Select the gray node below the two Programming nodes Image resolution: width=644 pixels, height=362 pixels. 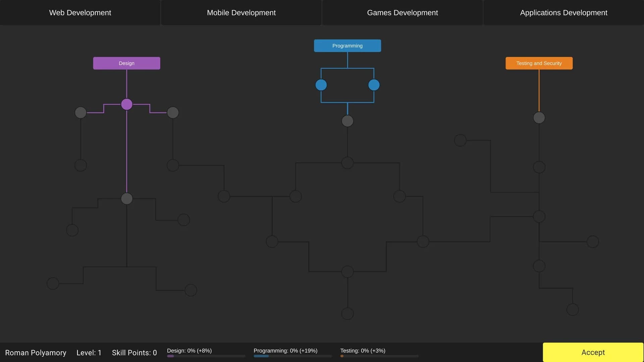pyautogui.click(x=347, y=121)
